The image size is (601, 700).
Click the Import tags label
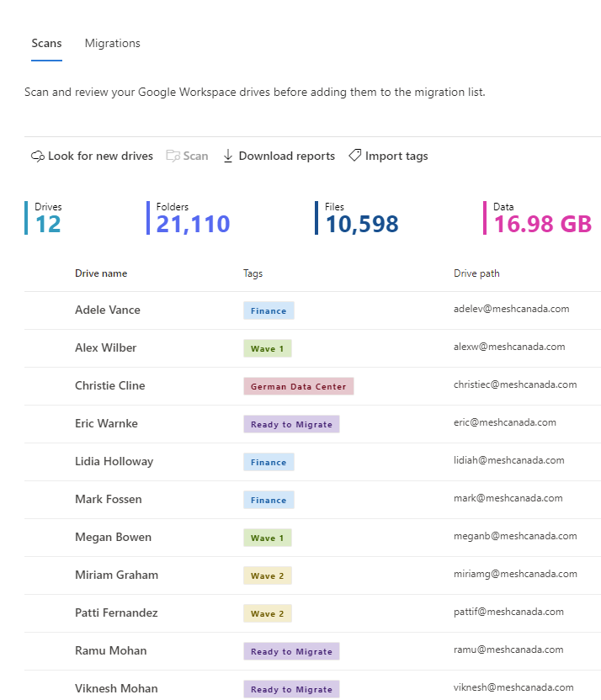click(396, 156)
